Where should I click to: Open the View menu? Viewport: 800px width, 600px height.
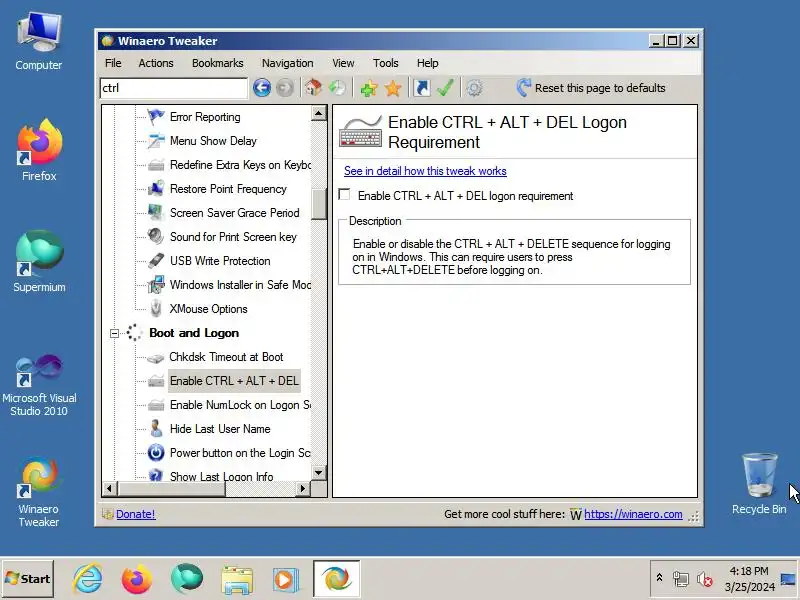click(343, 63)
